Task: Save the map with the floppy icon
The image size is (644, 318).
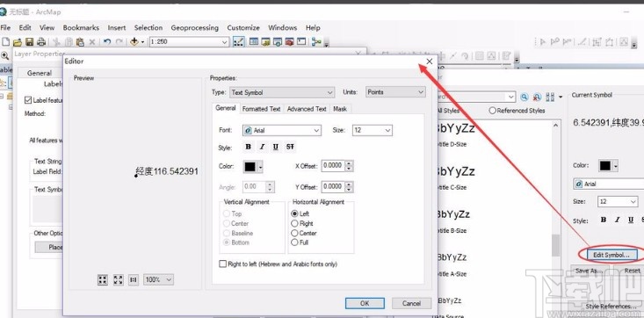Action: click(x=29, y=42)
